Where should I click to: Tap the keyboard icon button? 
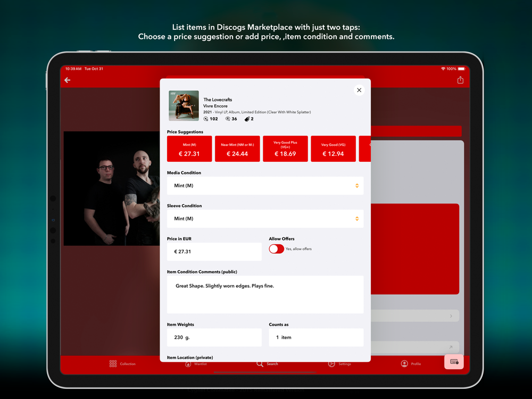click(x=454, y=362)
